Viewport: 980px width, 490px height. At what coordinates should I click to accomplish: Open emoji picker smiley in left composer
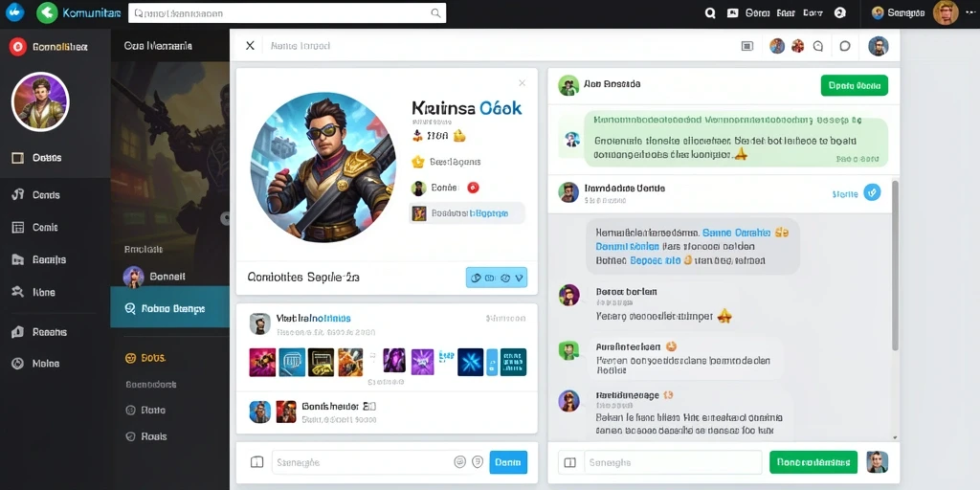pyautogui.click(x=460, y=462)
